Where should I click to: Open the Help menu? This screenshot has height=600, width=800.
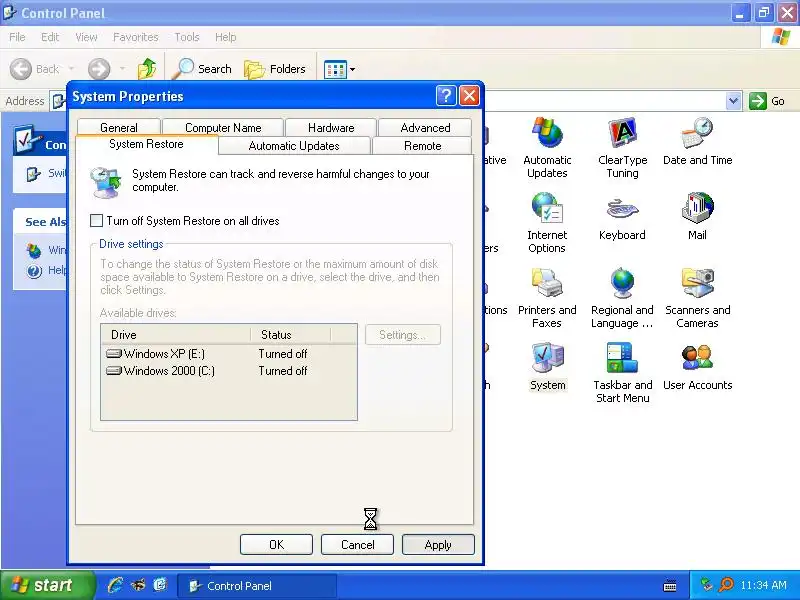[x=225, y=37]
